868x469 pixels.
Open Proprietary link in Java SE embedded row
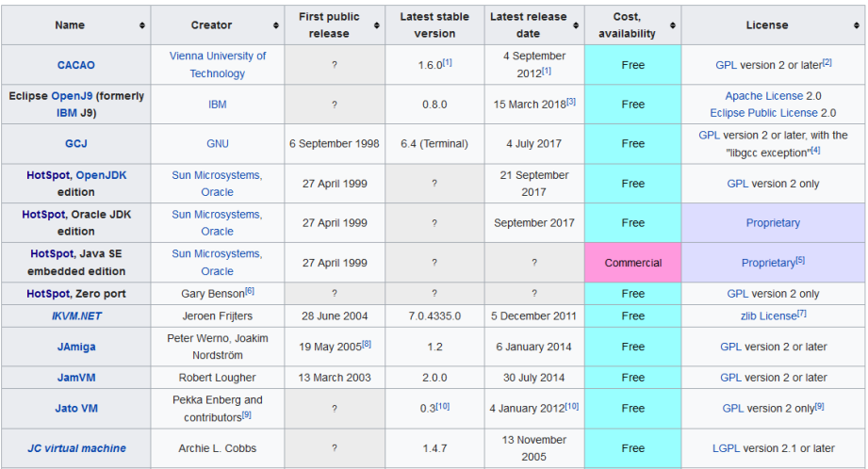768,263
